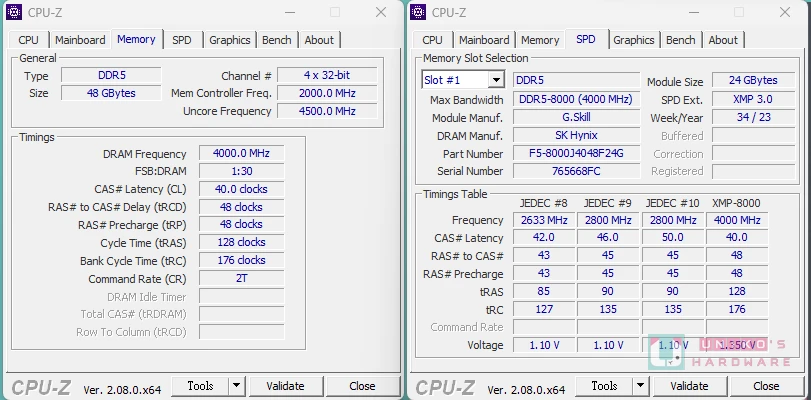Click the JEDEC #9 column header
This screenshot has width=811, height=400.
pyautogui.click(x=608, y=203)
